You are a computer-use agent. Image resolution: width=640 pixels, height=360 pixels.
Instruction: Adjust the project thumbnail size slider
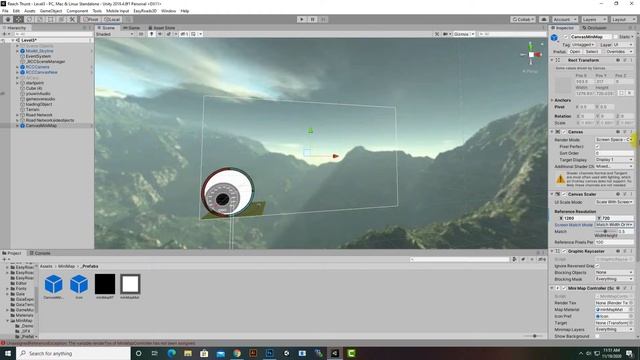tap(534, 336)
